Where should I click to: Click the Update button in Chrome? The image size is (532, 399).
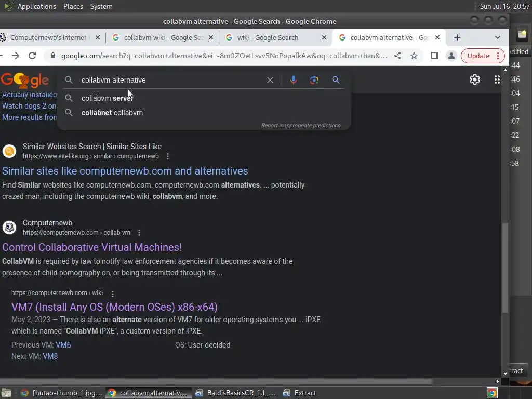point(478,56)
